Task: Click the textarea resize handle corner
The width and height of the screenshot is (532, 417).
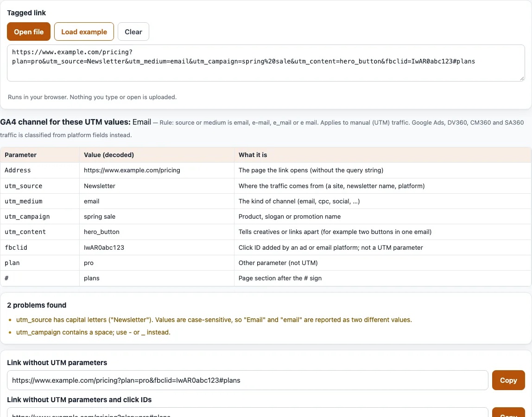Action: point(522,78)
